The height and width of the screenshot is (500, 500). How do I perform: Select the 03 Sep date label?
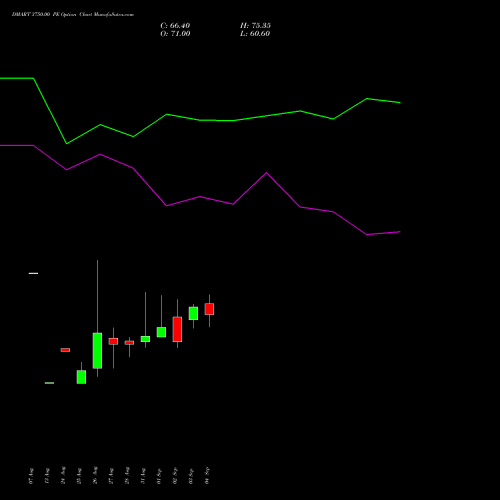191,476
